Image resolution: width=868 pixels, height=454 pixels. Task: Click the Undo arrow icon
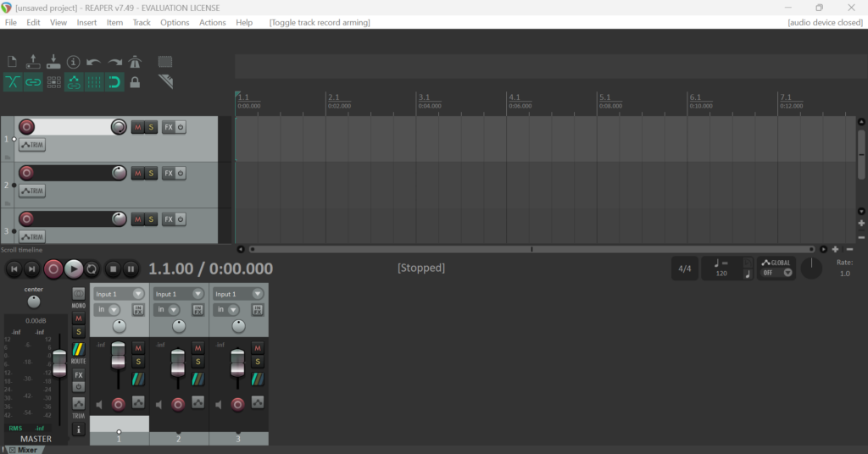[93, 62]
